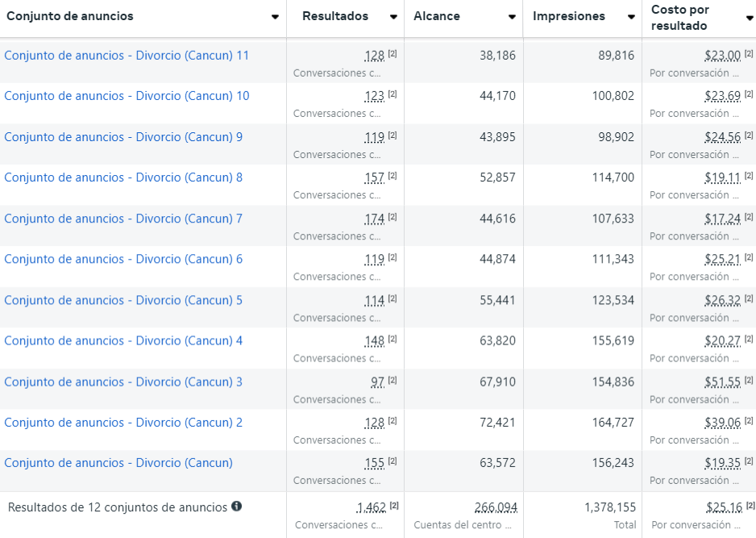
Task: Open Costo por resultado column dropdown
Action: (x=750, y=17)
